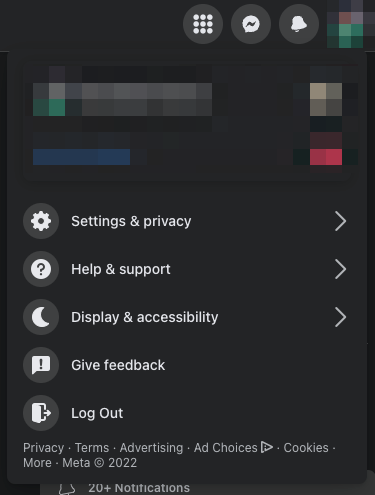Screen dimensions: 375x495
Task: Choose Log Out from the menu
Action: pyautogui.click(x=187, y=413)
